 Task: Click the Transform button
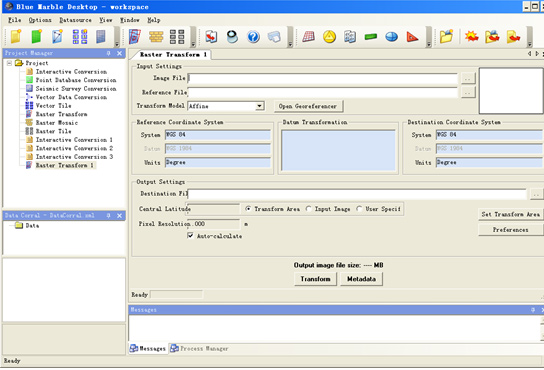(x=315, y=279)
